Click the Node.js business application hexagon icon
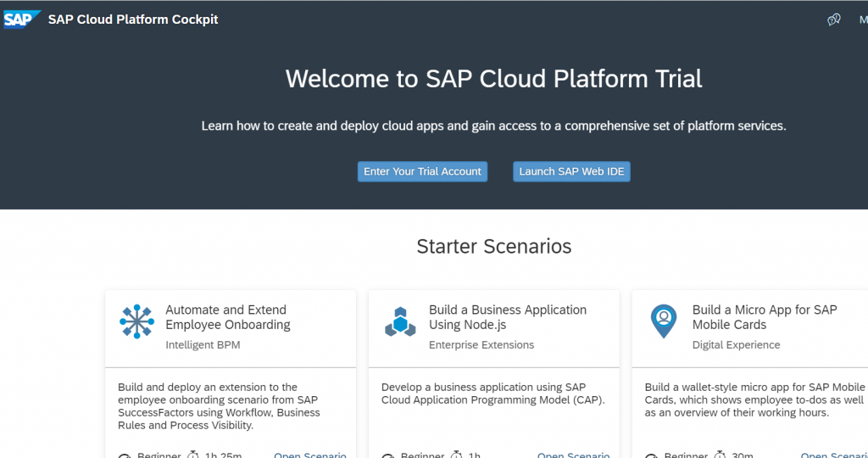Viewport: 868px width, 458px height. [400, 321]
